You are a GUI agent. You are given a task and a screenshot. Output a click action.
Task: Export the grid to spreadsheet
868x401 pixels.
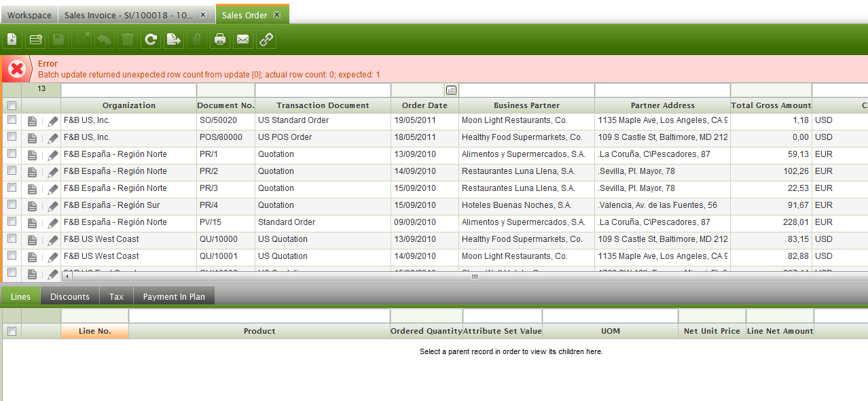[174, 40]
